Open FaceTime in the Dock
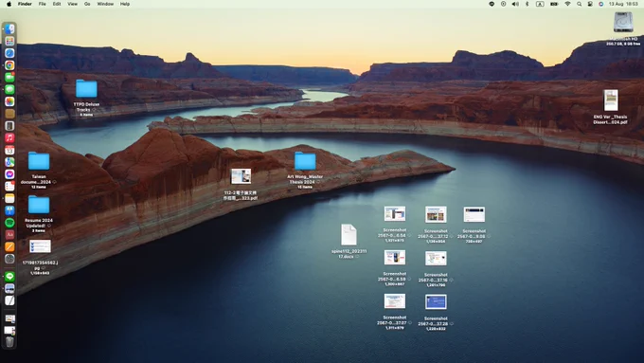 pos(9,78)
